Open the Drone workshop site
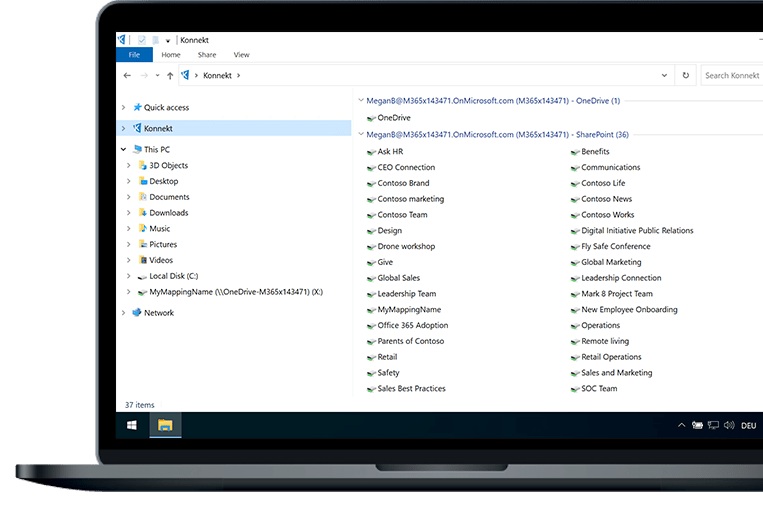The height and width of the screenshot is (512, 763). (405, 246)
